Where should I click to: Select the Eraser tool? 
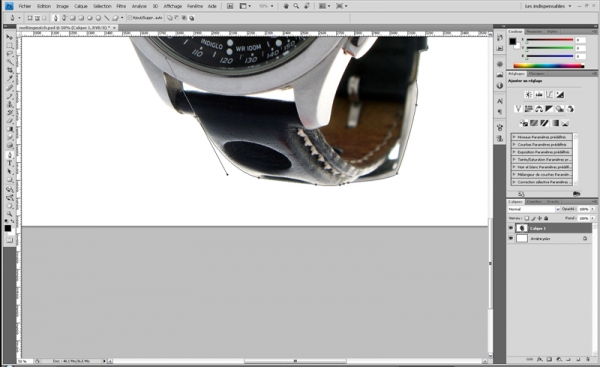click(x=10, y=121)
